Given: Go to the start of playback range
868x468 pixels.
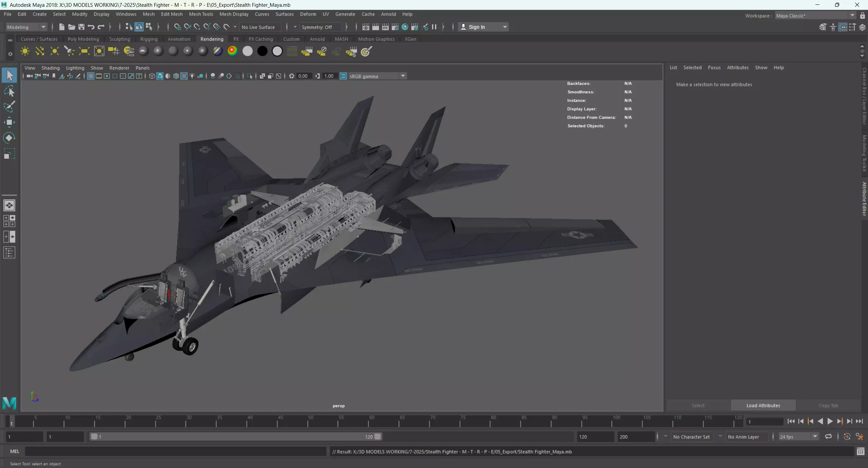Looking at the screenshot, I should [791, 421].
